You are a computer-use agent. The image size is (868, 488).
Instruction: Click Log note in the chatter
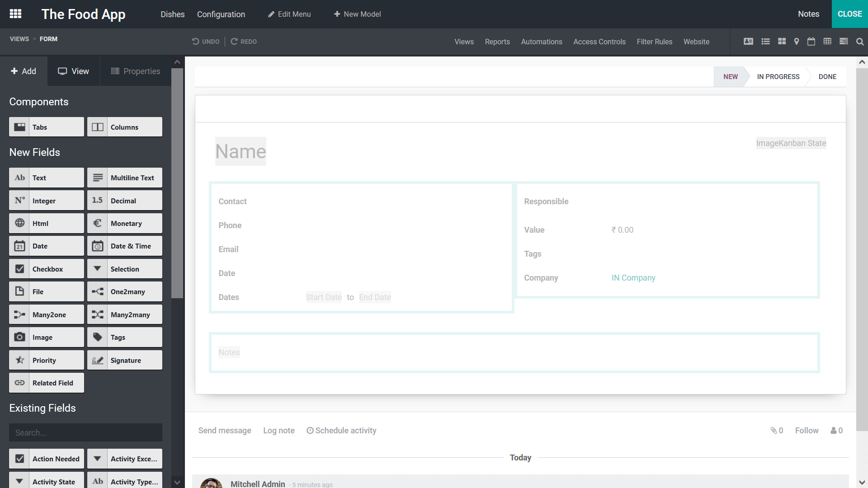point(279,431)
